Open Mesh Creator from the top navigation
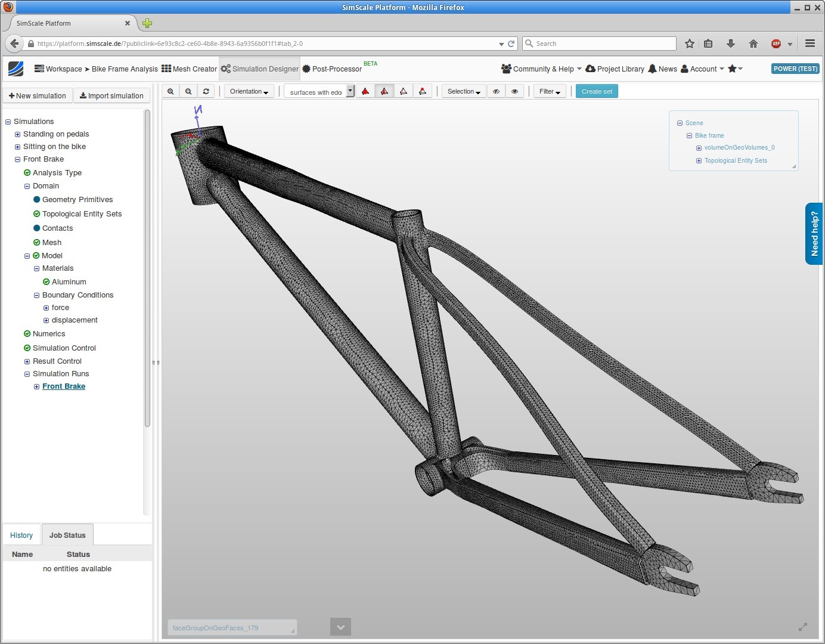The height and width of the screenshot is (644, 825). point(189,69)
